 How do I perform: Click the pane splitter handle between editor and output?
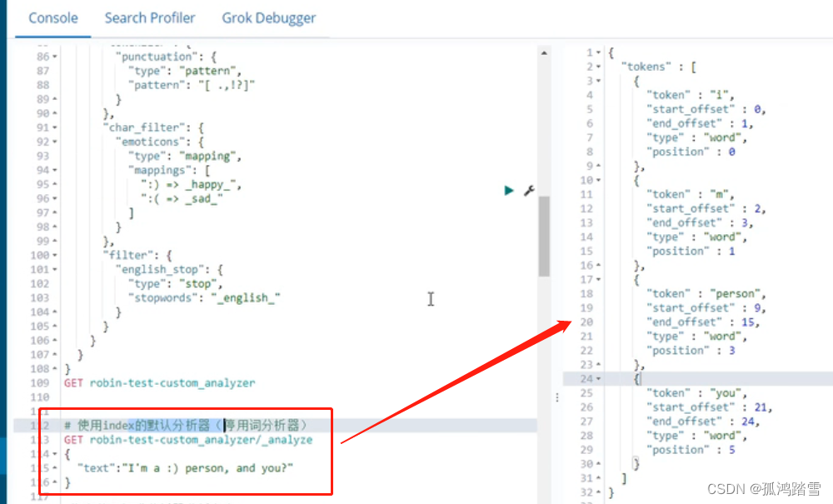pyautogui.click(x=556, y=397)
